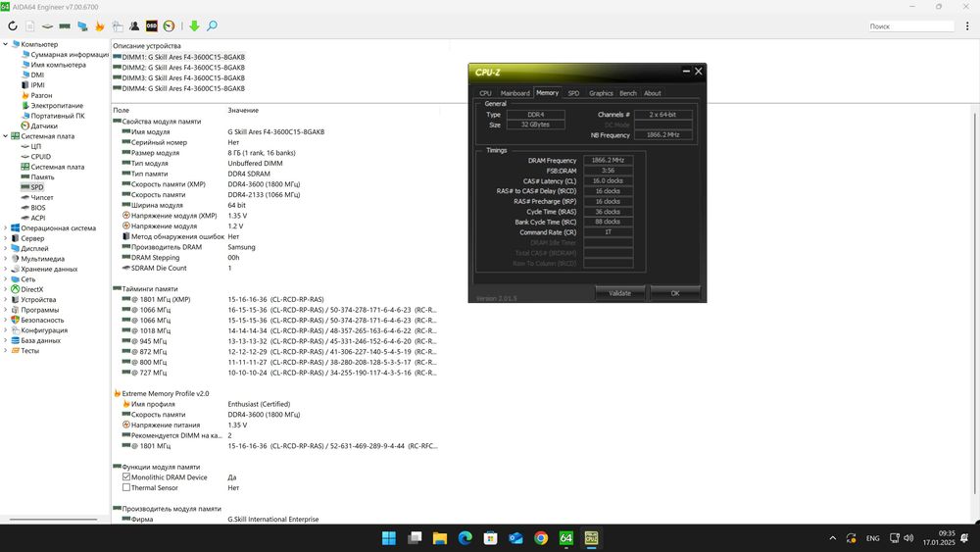Open notifications bell in tray
This screenshot has height=552, width=980.
[964, 538]
